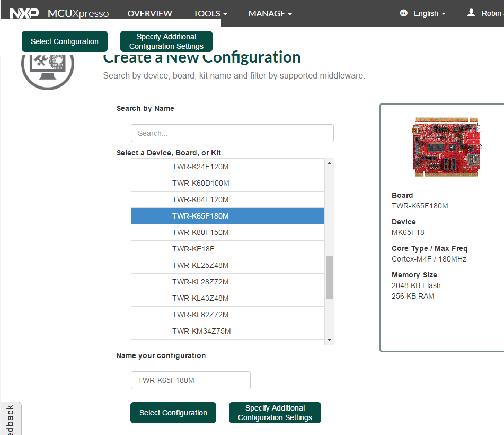Click the top Select Configuration button
This screenshot has height=435, width=504.
point(65,41)
